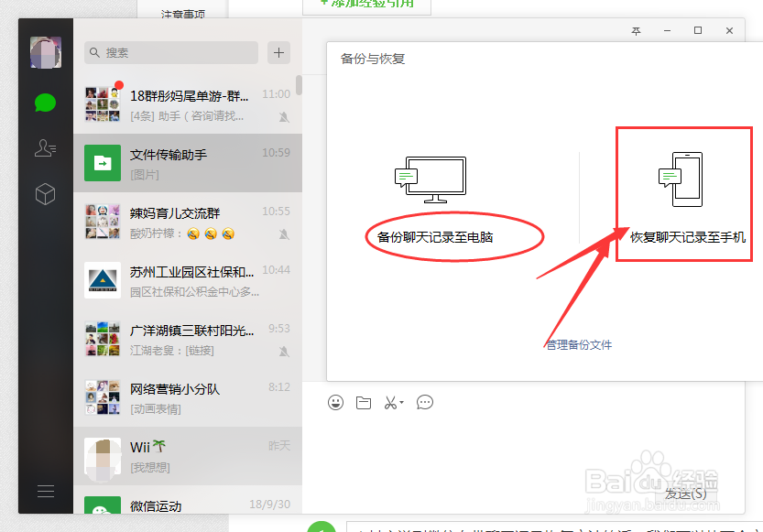Open the 苏州工业园区社保和 chat
Viewport: 763px width, 532px height.
point(188,280)
